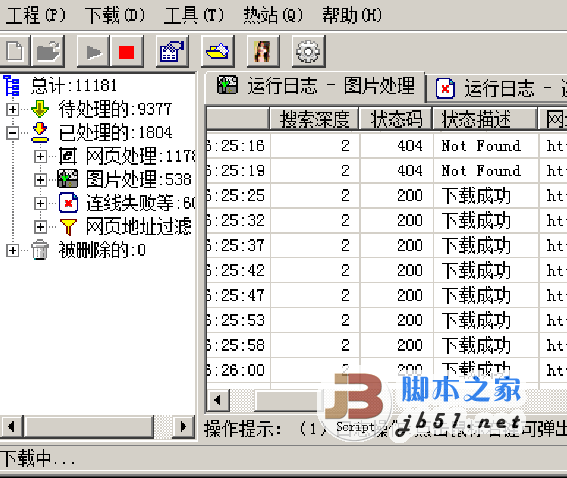Expand the 网页地址过滤 tree node
Screen dimensions: 567x478
40,227
